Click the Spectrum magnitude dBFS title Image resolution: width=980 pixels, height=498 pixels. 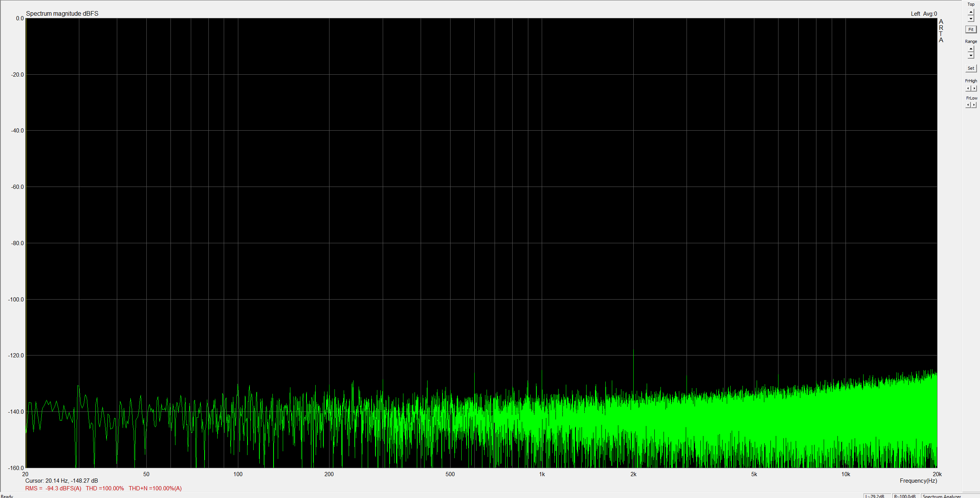pos(62,13)
